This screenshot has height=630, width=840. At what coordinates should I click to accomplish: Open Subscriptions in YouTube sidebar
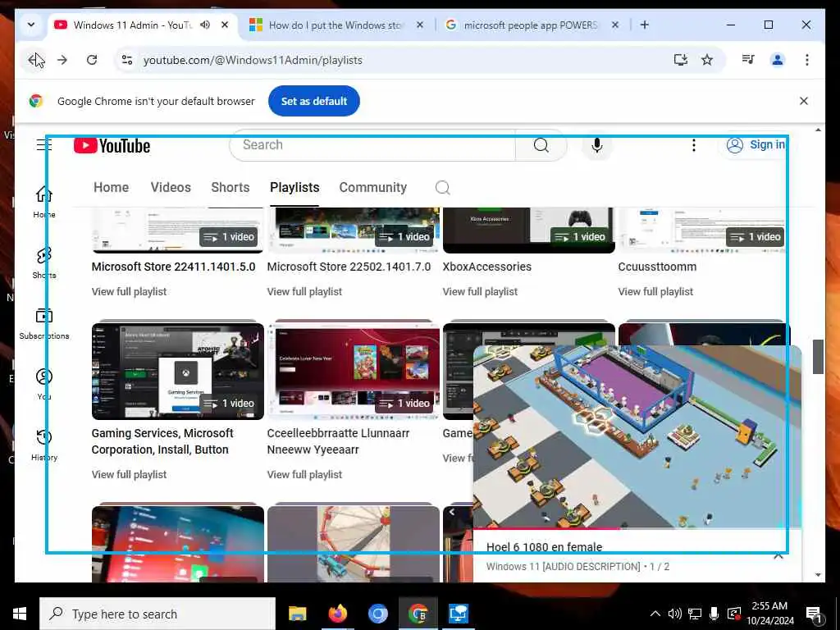44,323
